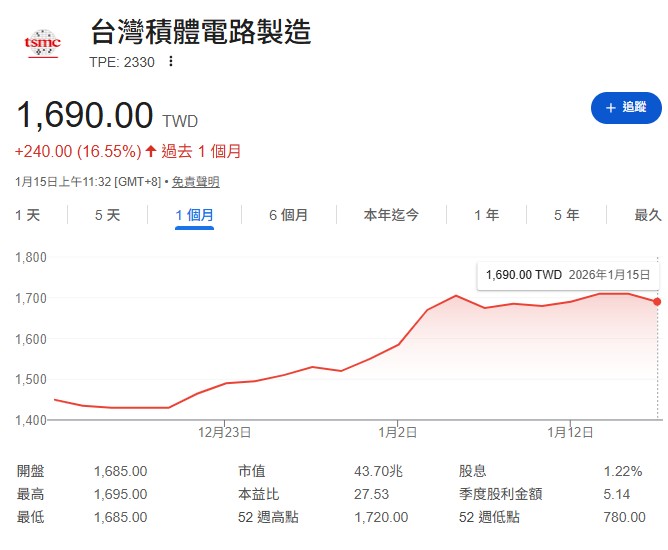Click the 最低 value 1,685.00

121,517
